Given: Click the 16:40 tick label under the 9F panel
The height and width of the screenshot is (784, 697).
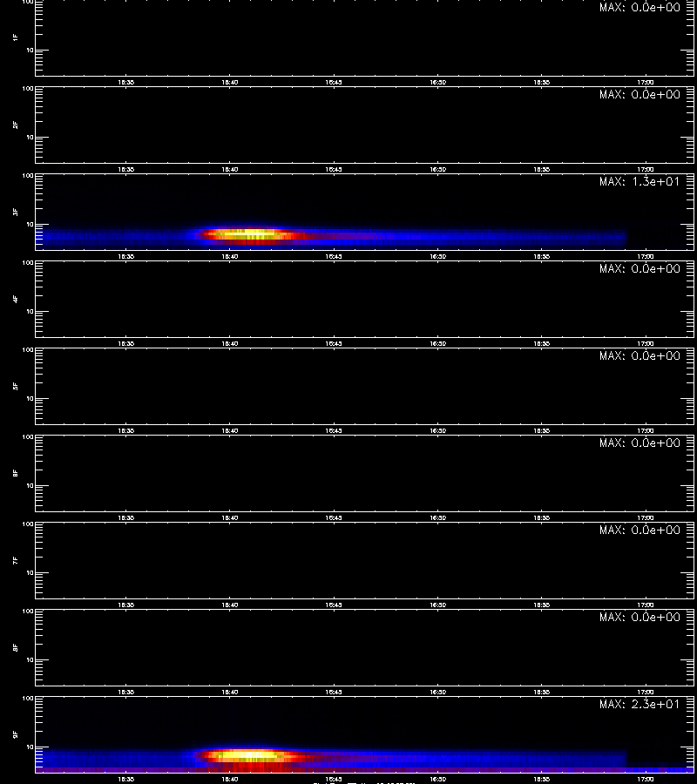Looking at the screenshot, I should 229,779.
